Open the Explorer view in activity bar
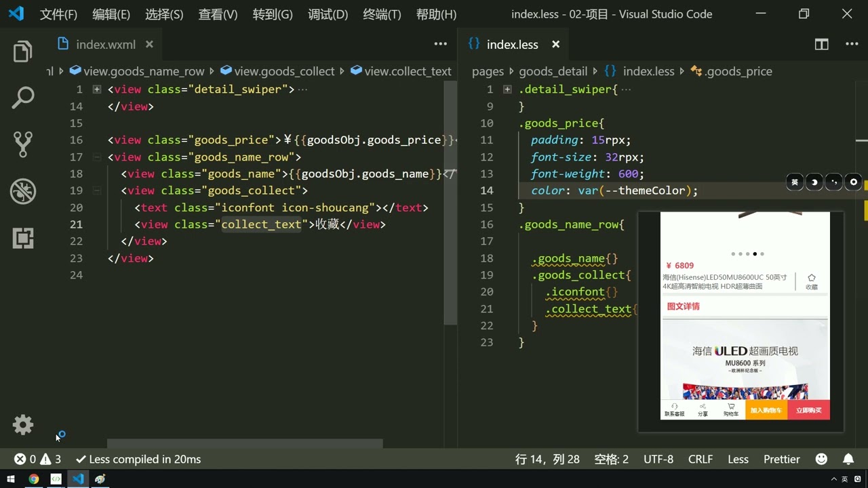The width and height of the screenshot is (868, 488). pos(23,52)
